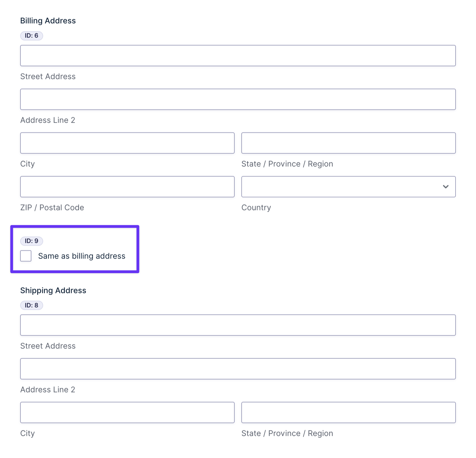Click the ID: 8 badge
The image size is (476, 458).
click(x=31, y=305)
